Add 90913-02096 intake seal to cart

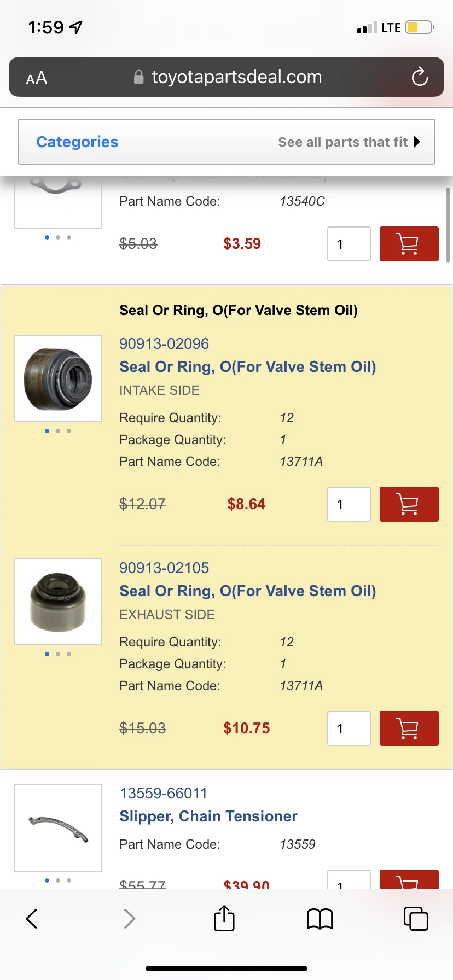[x=409, y=504]
